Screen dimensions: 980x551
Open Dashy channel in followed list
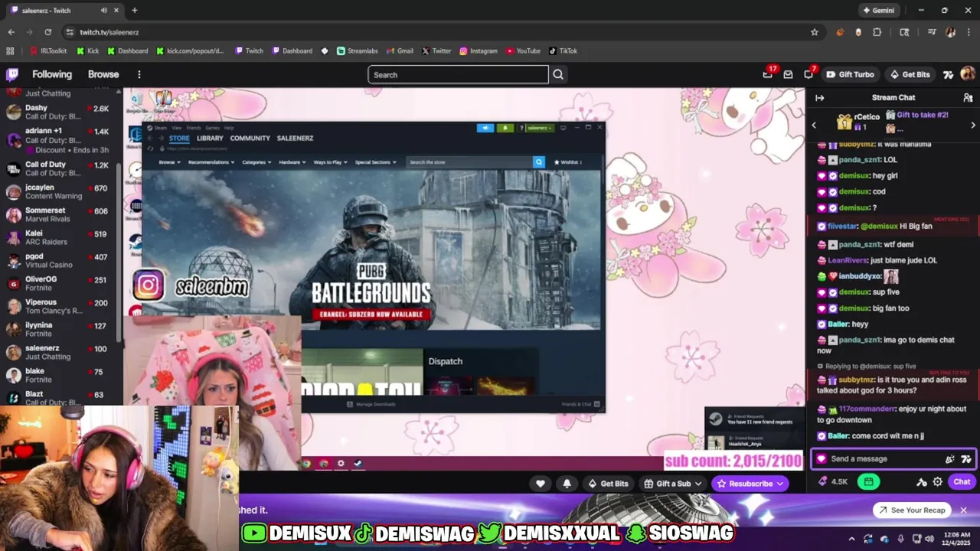click(59, 112)
